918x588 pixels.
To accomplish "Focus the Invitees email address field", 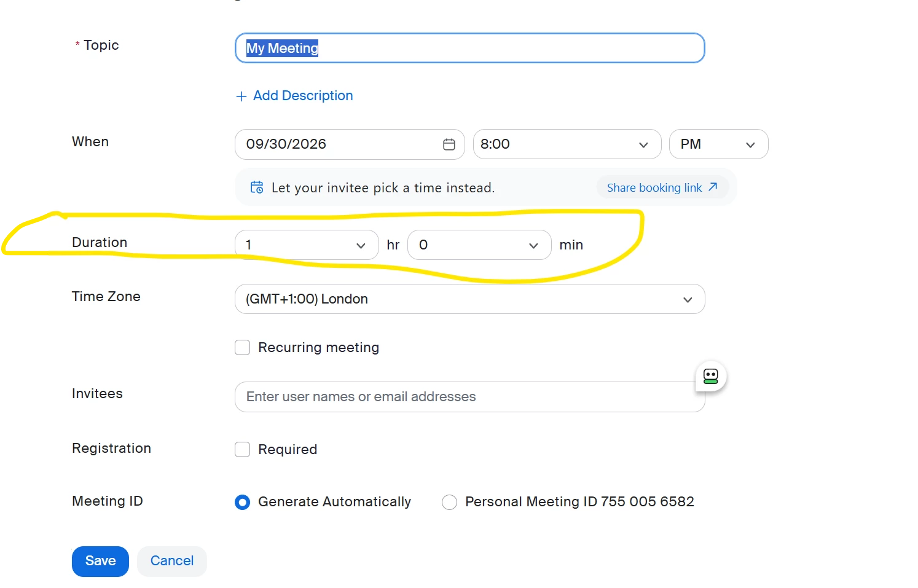I will pyautogui.click(x=470, y=397).
